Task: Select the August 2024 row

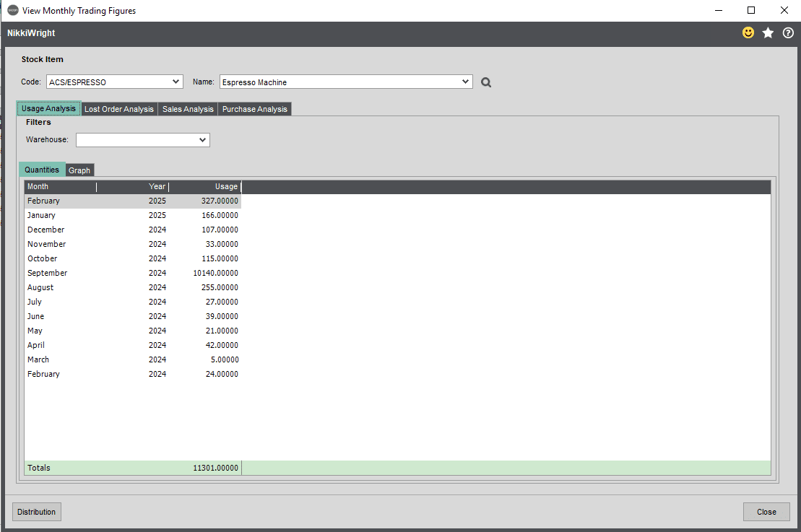Action: tap(133, 287)
